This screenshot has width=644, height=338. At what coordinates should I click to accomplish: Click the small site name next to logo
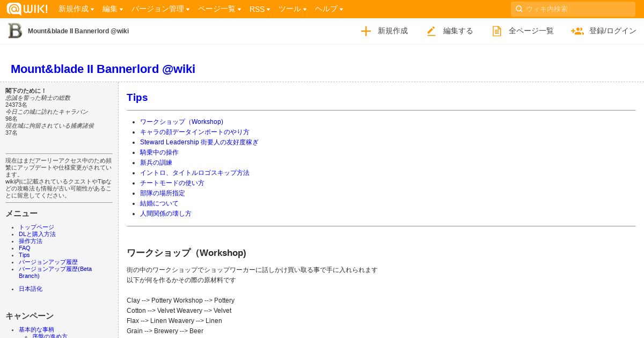click(78, 31)
